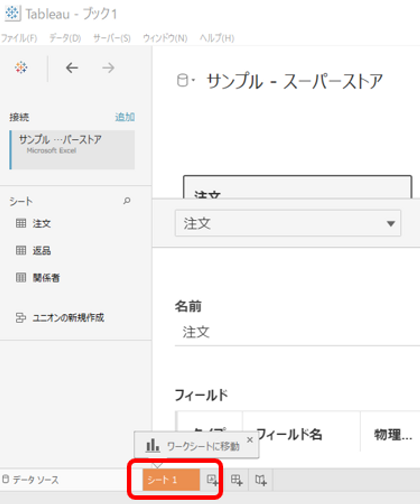Click the ワークシートに移動 tooltip
This screenshot has height=504, width=420.
pyautogui.click(x=197, y=445)
